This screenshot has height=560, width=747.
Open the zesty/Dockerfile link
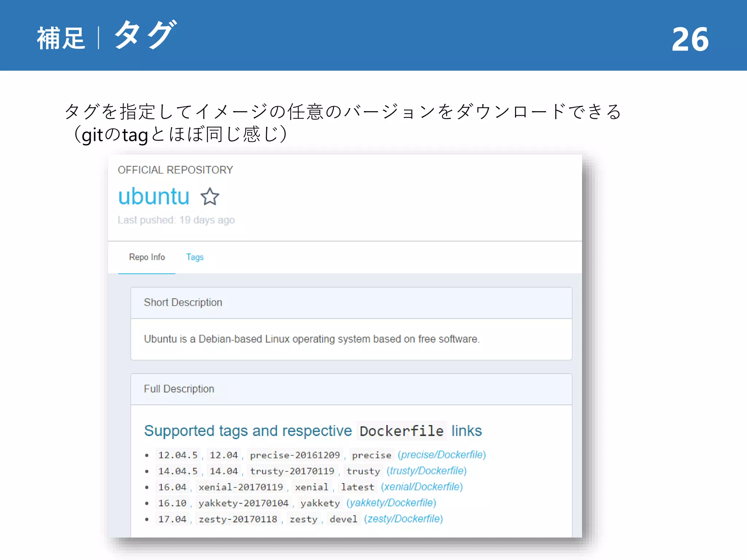tap(403, 519)
